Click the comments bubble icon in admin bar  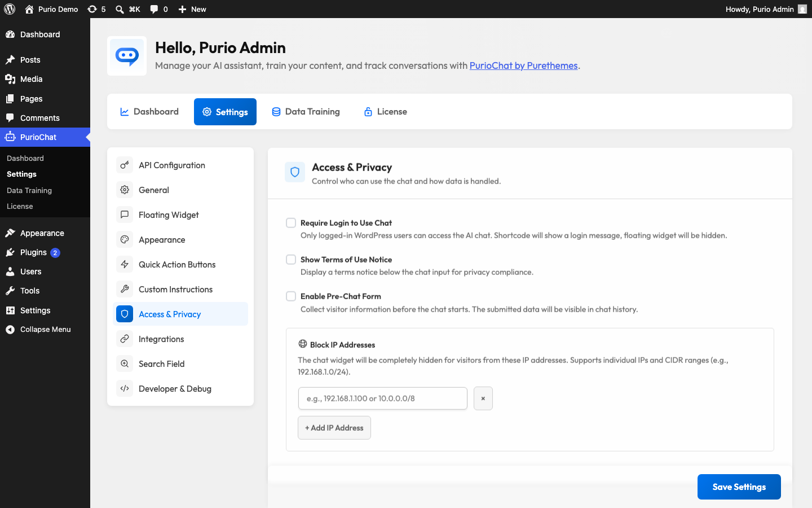154,9
